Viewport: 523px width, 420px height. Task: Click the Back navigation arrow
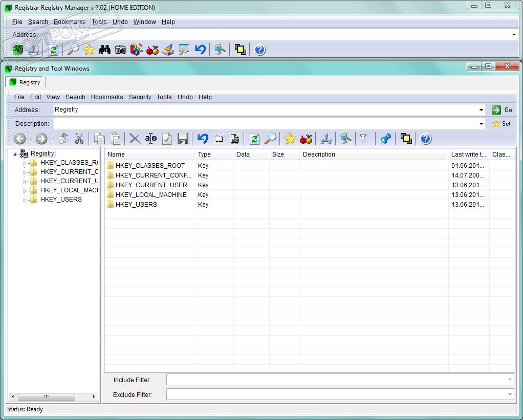click(x=19, y=139)
